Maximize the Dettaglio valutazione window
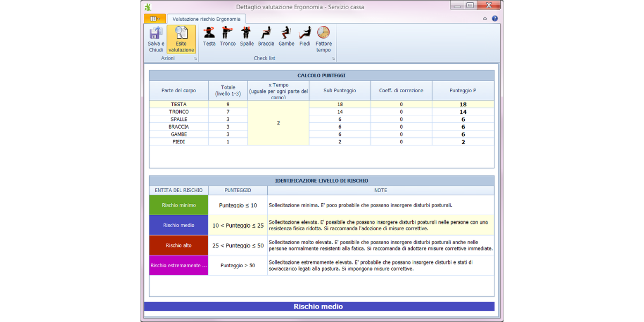The height and width of the screenshot is (322, 644). (x=470, y=5)
